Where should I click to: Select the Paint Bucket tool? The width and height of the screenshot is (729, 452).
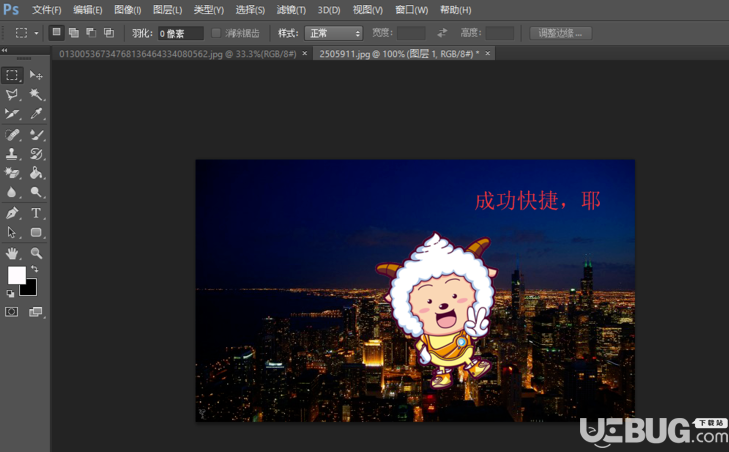pos(36,173)
